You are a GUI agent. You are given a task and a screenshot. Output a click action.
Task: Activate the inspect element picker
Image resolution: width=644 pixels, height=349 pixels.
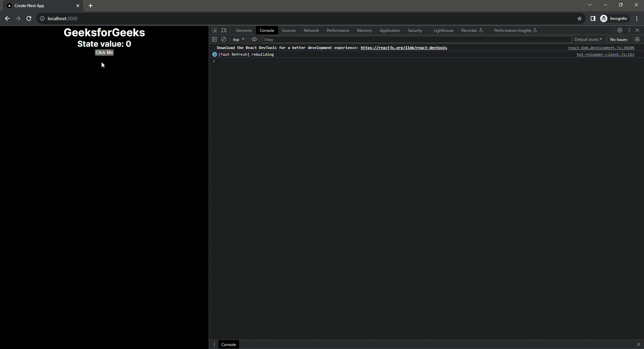tap(214, 30)
